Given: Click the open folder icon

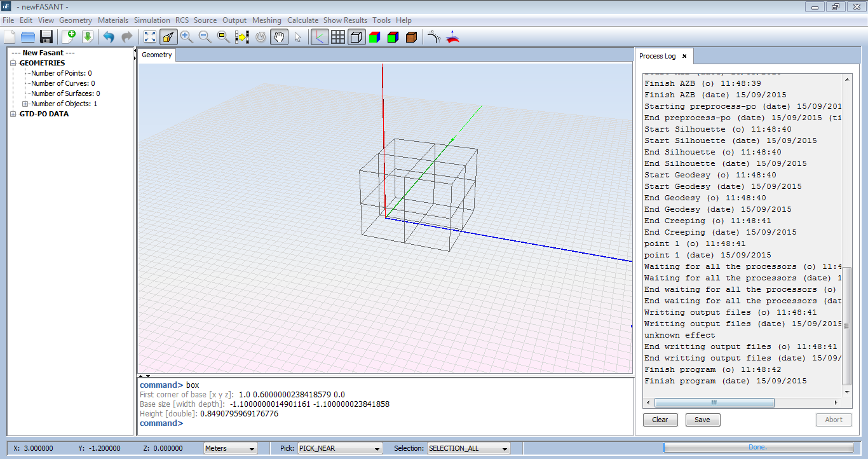Looking at the screenshot, I should 27,37.
